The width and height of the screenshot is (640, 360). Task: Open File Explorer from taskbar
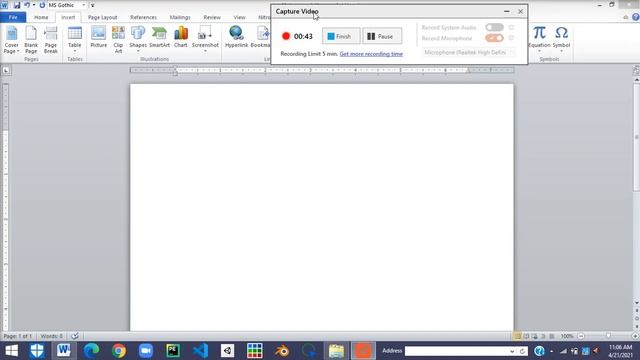(336, 351)
